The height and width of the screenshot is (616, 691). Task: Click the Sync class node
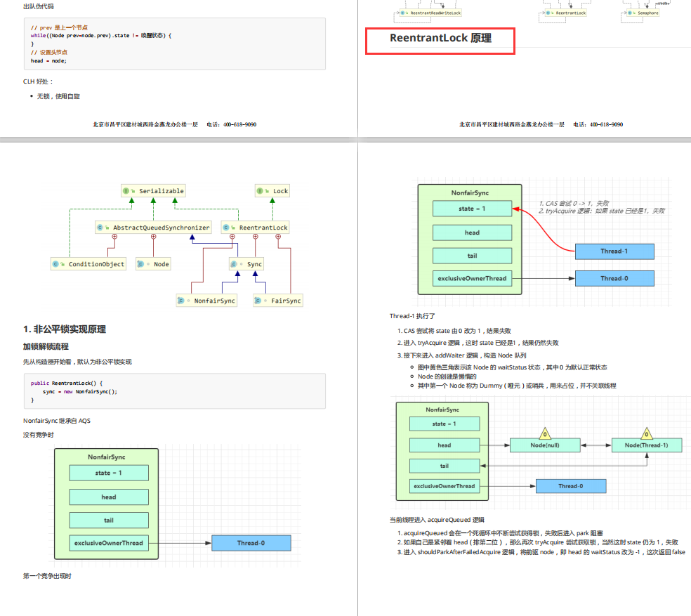[246, 264]
